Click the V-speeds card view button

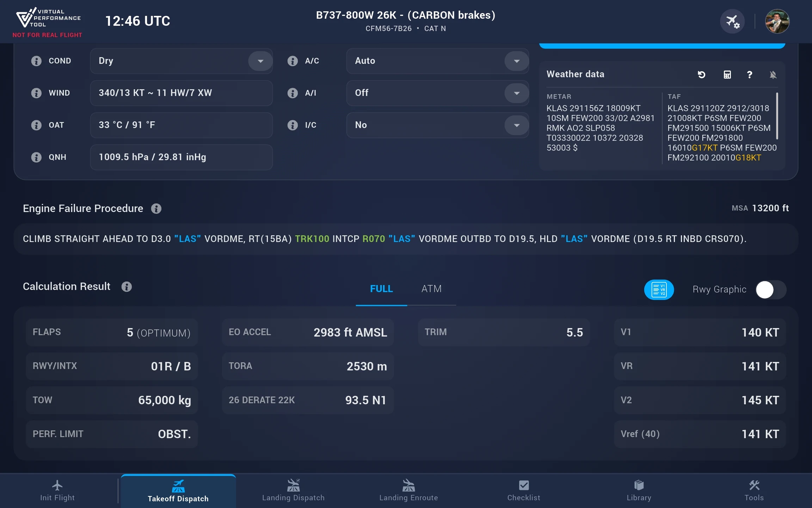point(659,290)
